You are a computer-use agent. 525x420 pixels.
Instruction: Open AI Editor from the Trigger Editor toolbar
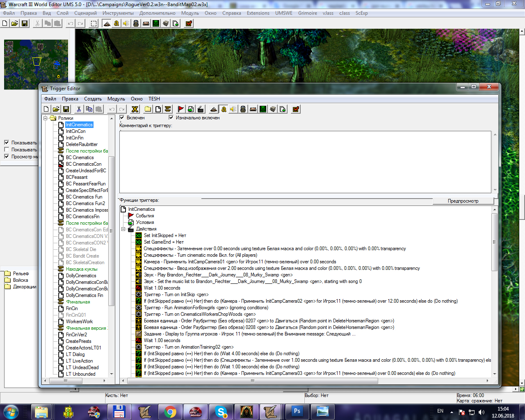[x=263, y=109]
